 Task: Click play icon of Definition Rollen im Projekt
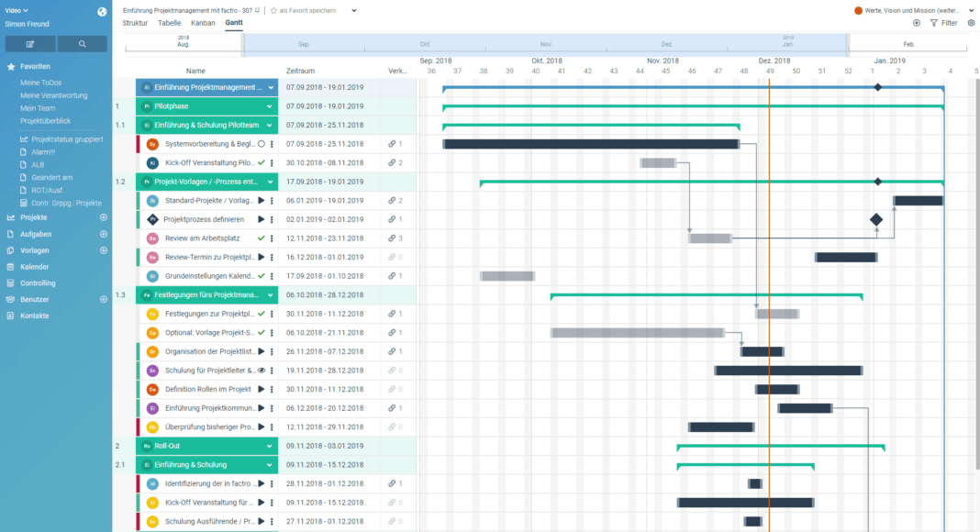[x=262, y=389]
